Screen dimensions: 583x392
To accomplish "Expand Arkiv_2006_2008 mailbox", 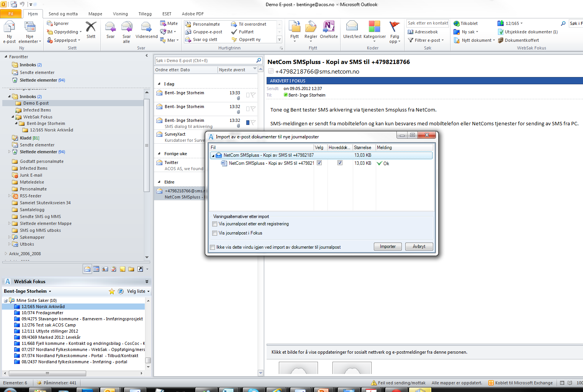I will pyautogui.click(x=6, y=254).
